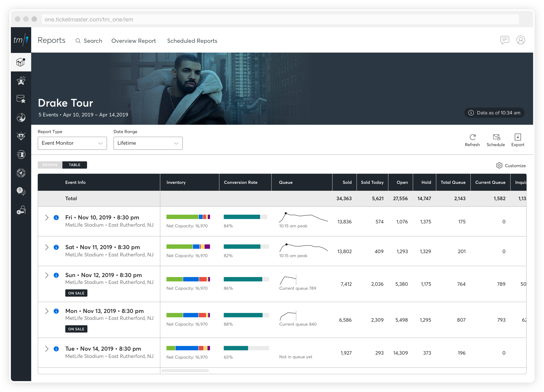Open the user profile icon
The height and width of the screenshot is (392, 544).
(520, 40)
